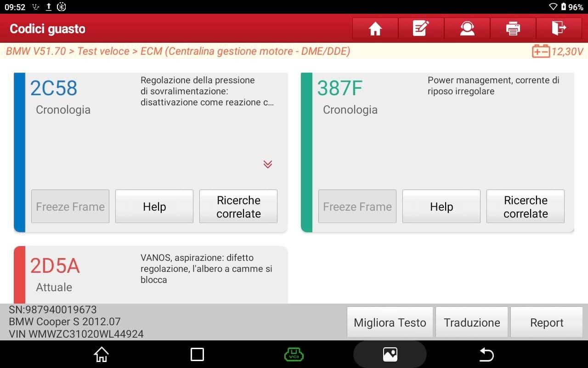Click Freeze Frame for code 387F
This screenshot has width=588, height=368.
pyautogui.click(x=357, y=207)
